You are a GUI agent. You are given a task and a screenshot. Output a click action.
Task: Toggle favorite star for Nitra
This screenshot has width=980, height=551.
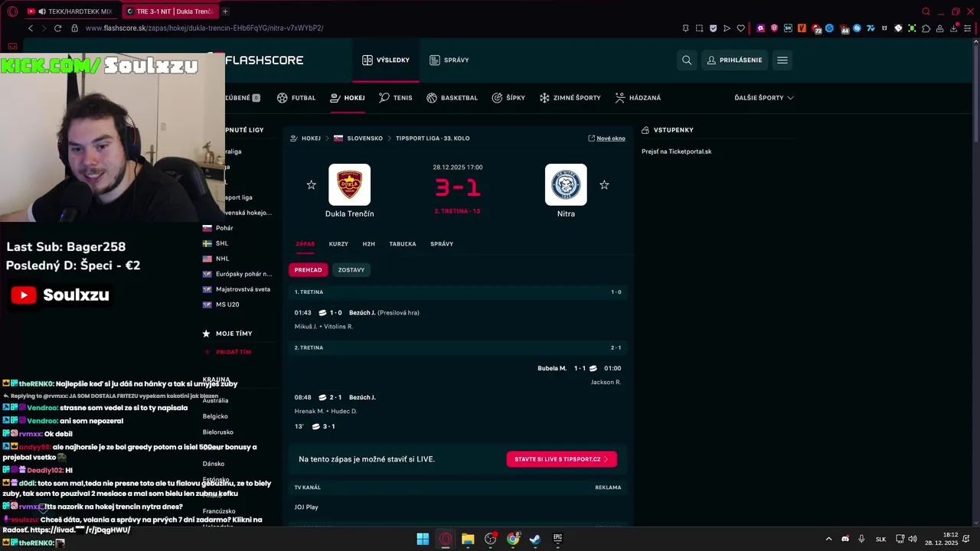pos(604,184)
